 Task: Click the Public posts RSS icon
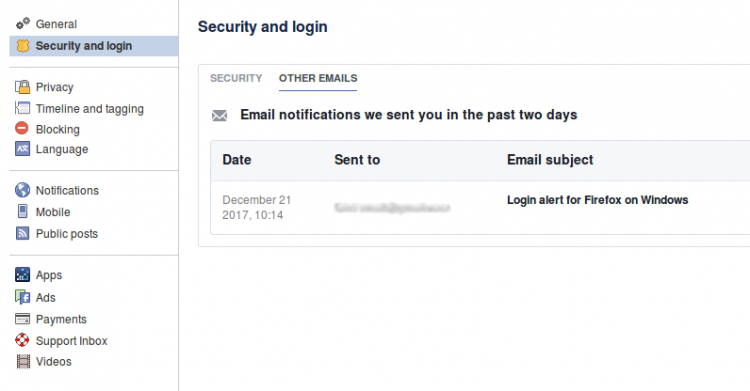22,233
